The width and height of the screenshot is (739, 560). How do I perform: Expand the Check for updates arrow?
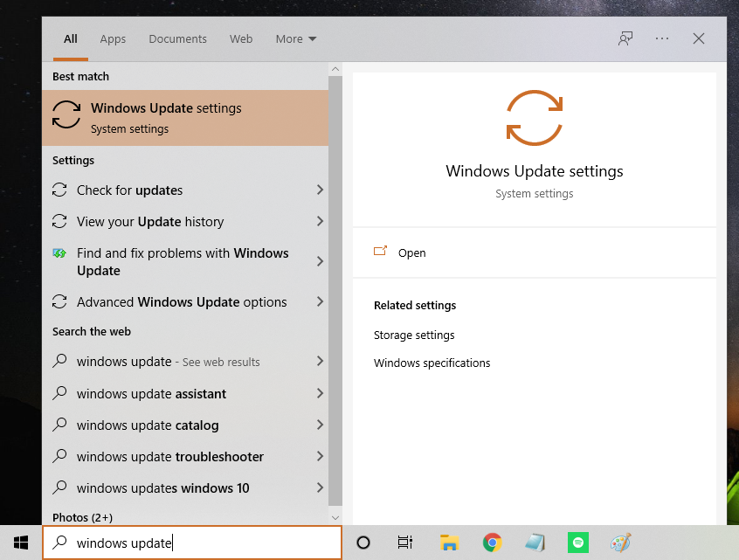coord(320,190)
